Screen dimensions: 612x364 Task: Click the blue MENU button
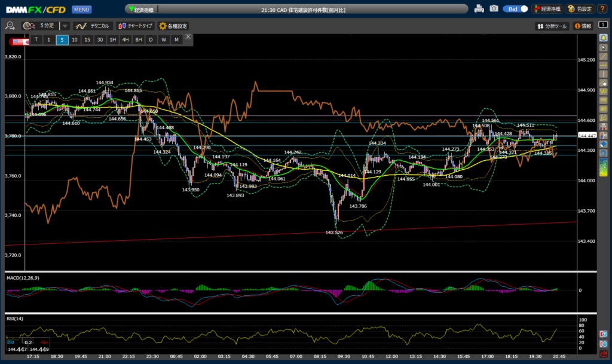pyautogui.click(x=82, y=10)
